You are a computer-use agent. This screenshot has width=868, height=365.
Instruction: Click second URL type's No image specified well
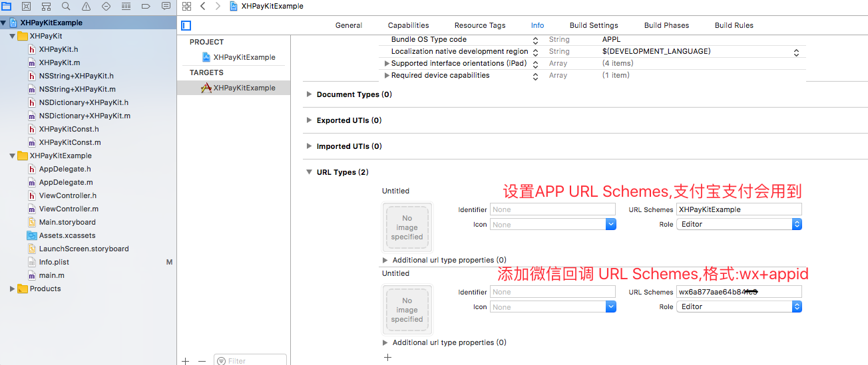coord(407,310)
